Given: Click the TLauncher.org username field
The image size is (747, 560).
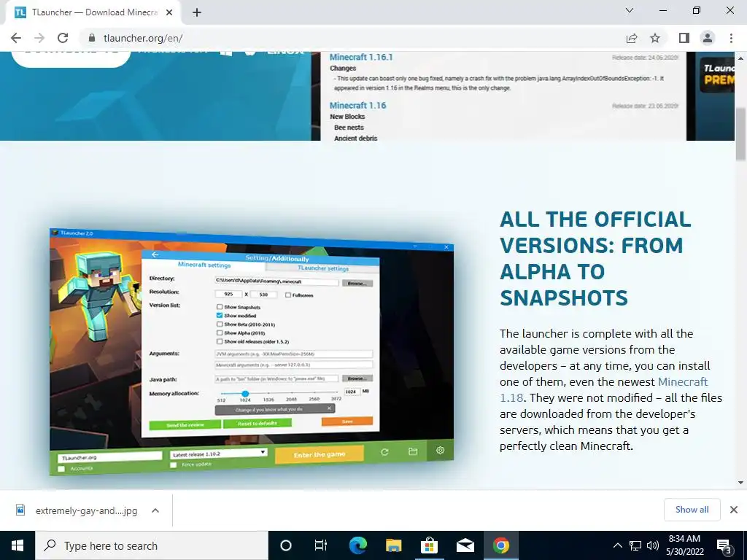Looking at the screenshot, I should pyautogui.click(x=110, y=457).
